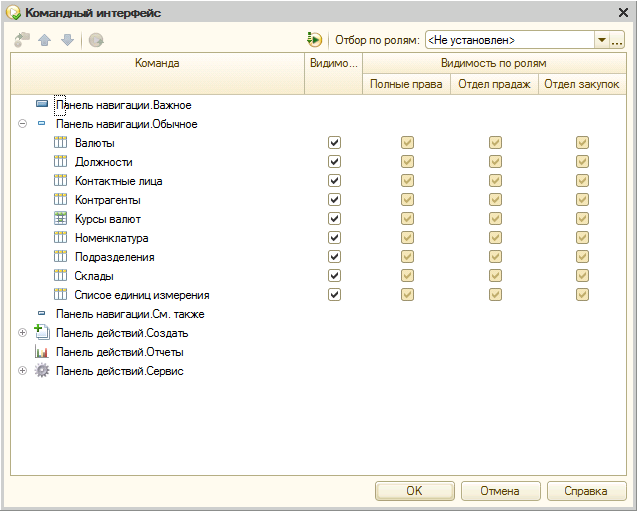This screenshot has height=511, width=637.
Task: Click the chart icon of Панель действий.Отчеты
Action: (x=42, y=352)
